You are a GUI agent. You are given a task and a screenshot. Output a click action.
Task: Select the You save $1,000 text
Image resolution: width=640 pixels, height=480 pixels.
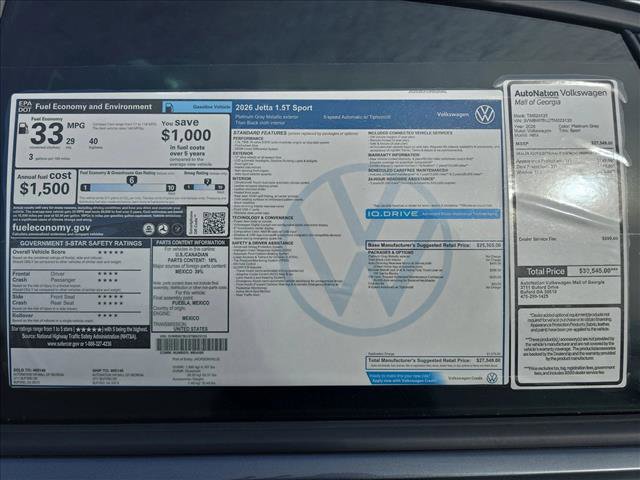186,130
